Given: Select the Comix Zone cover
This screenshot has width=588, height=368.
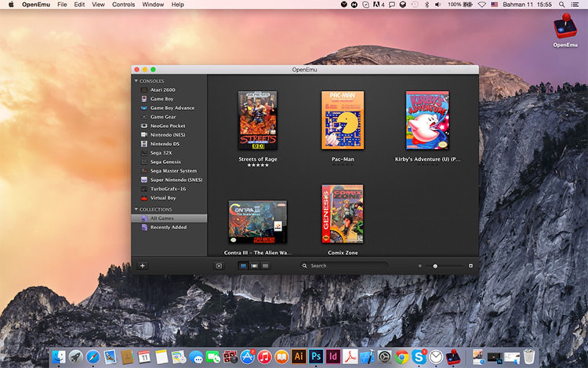Looking at the screenshot, I should 343,214.
